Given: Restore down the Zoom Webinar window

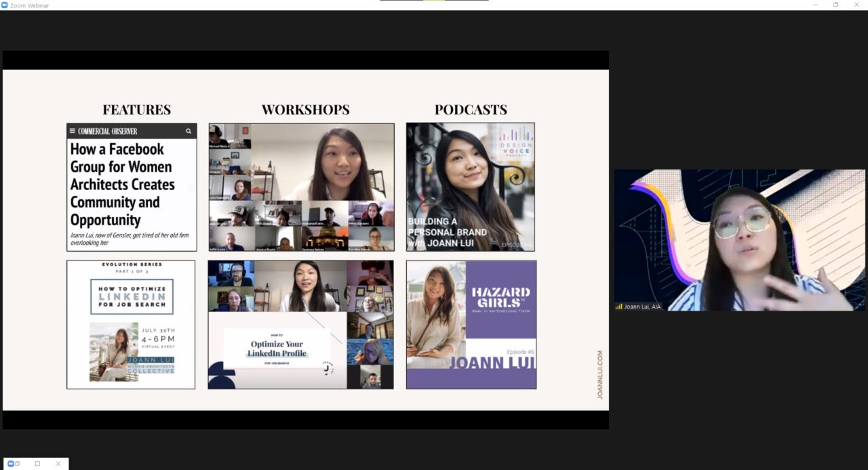Looking at the screenshot, I should click(835, 5).
